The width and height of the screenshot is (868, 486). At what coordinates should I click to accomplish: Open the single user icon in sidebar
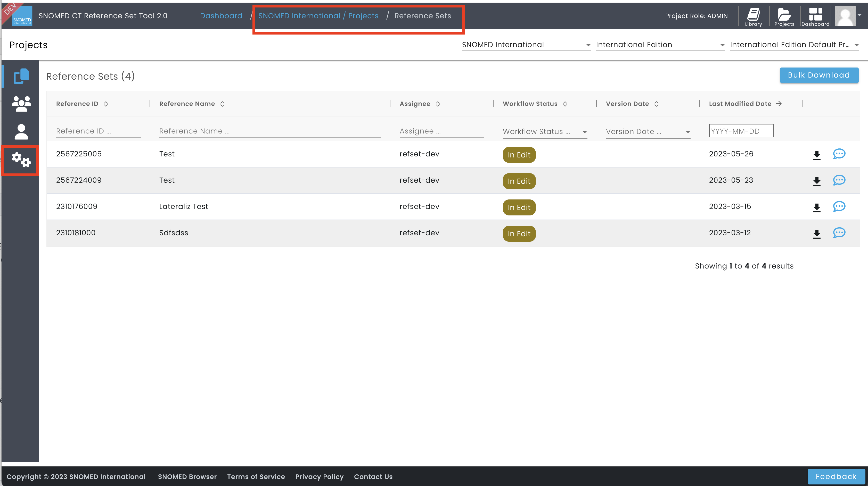[x=21, y=132]
